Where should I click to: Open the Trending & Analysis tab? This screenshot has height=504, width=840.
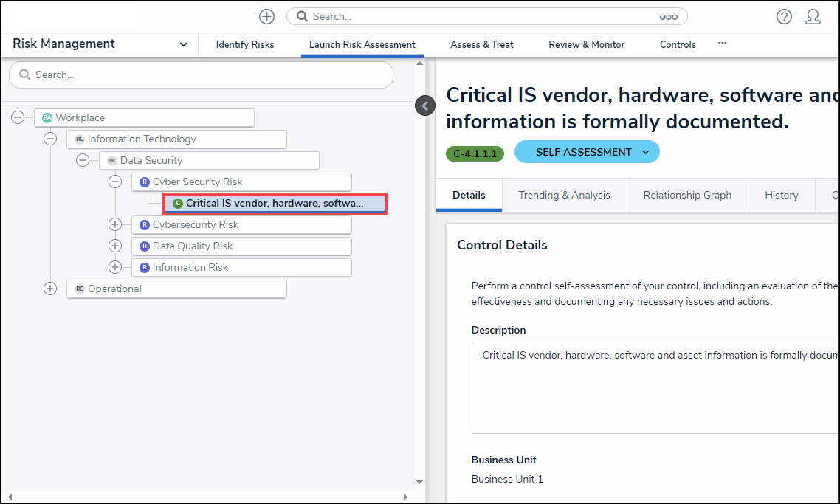pos(564,195)
